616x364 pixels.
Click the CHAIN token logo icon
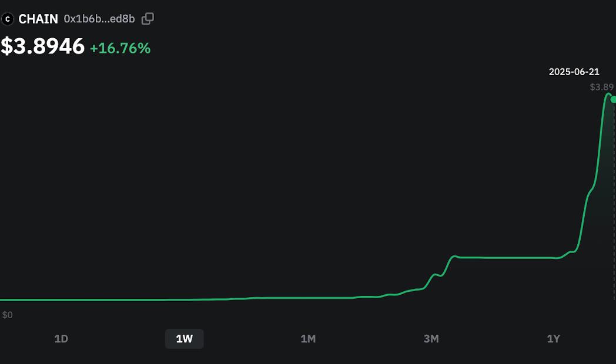7,19
